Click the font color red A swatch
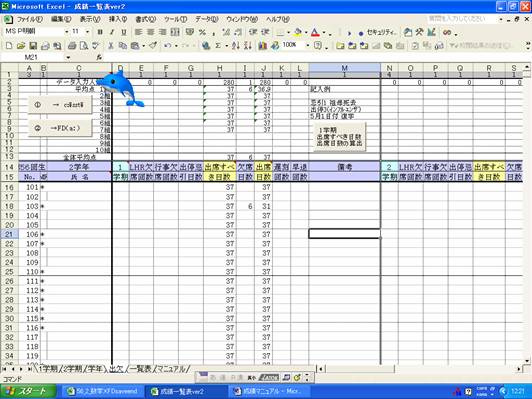The image size is (532, 399). [x=315, y=32]
